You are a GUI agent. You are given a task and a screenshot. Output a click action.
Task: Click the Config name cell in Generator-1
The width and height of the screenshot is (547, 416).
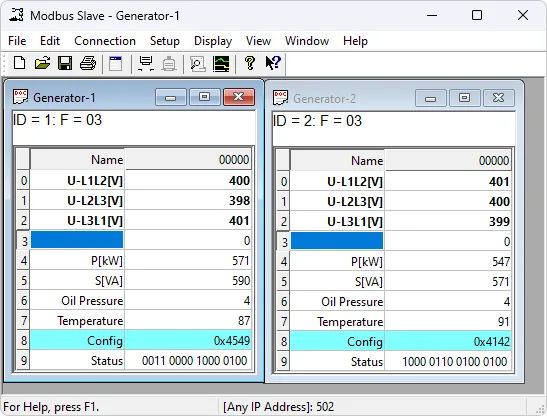click(x=77, y=340)
